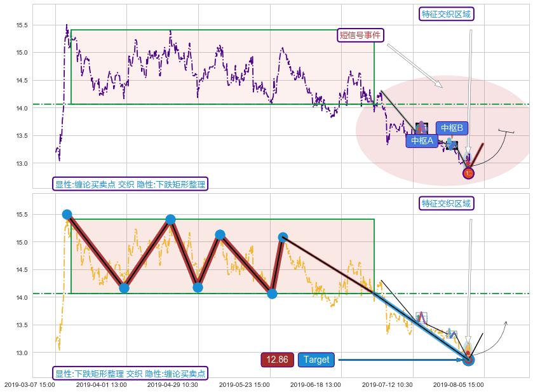Click the 中枢B label
The image size is (533, 392).
(x=452, y=128)
